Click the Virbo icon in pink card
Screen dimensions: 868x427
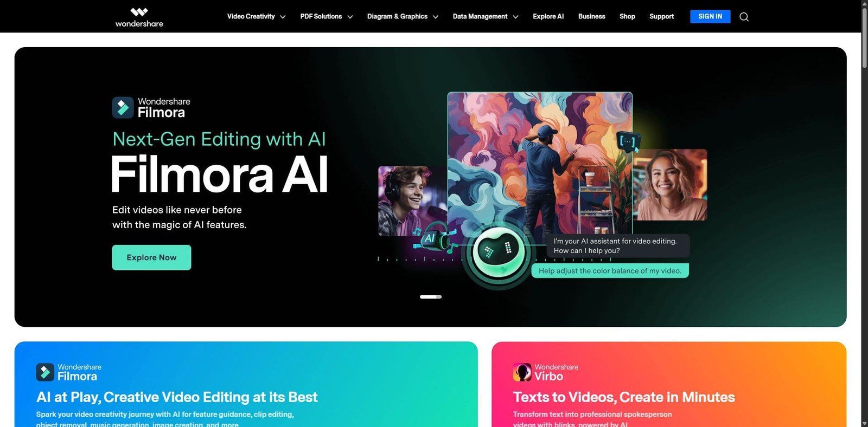tap(522, 372)
